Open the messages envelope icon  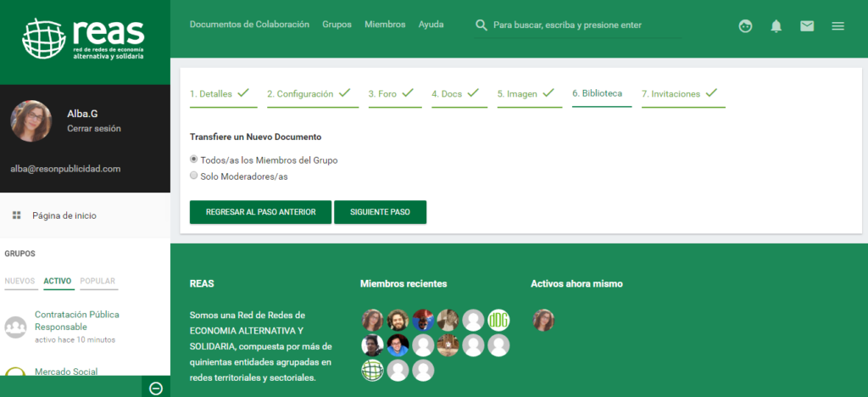(807, 26)
